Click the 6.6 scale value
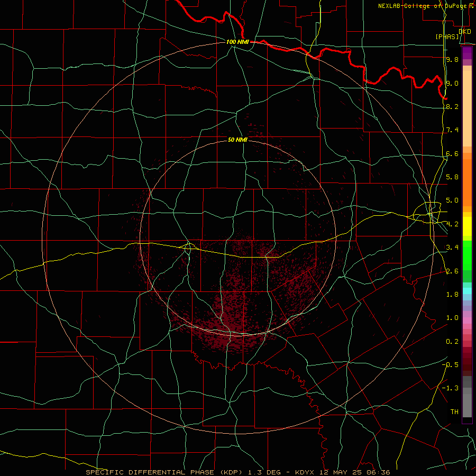 pyautogui.click(x=452, y=153)
